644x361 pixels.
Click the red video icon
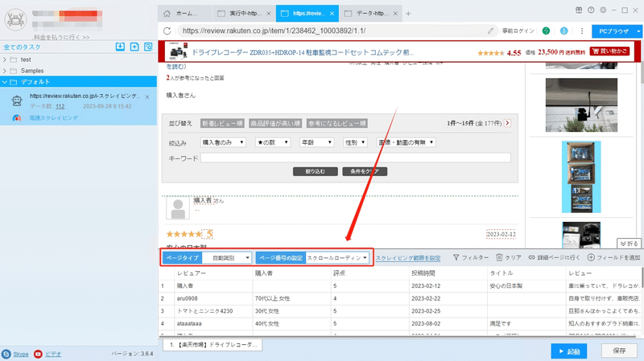38,354
